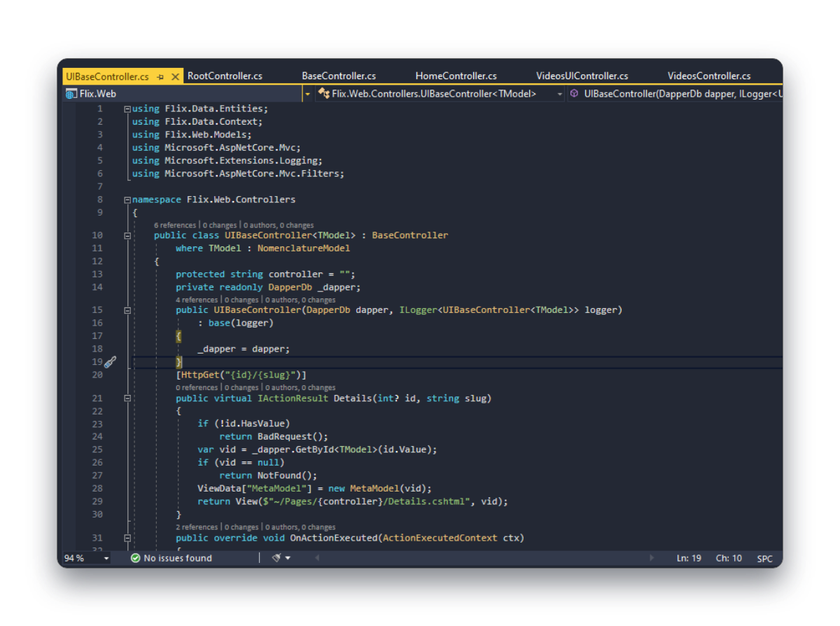Click the green No issues found checkmark icon
Image resolution: width=840 pixels, height=626 pixels.
point(135,558)
